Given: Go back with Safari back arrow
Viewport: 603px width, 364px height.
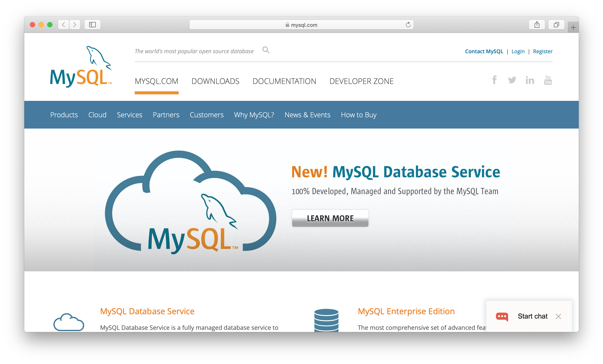Looking at the screenshot, I should coord(64,25).
